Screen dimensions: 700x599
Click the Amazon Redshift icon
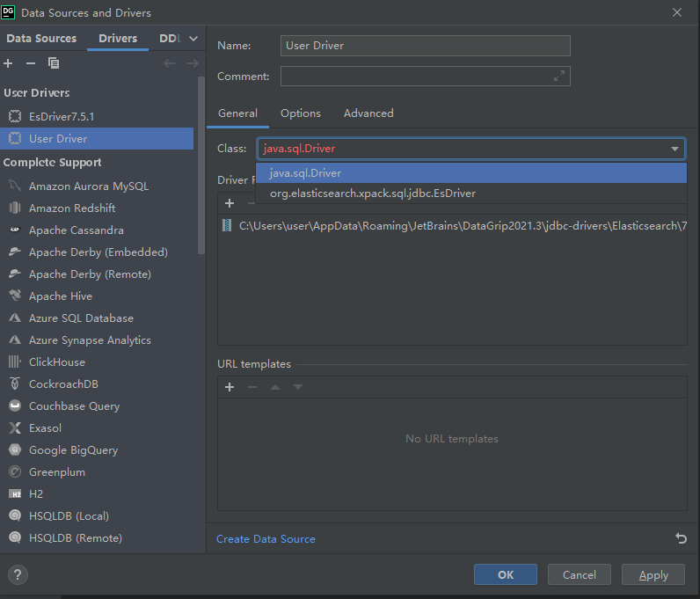pyautogui.click(x=15, y=208)
